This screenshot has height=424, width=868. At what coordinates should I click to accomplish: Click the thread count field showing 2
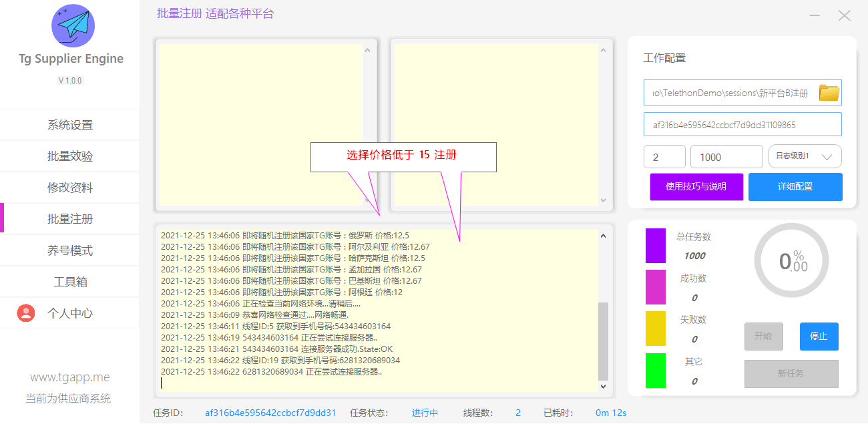click(664, 157)
